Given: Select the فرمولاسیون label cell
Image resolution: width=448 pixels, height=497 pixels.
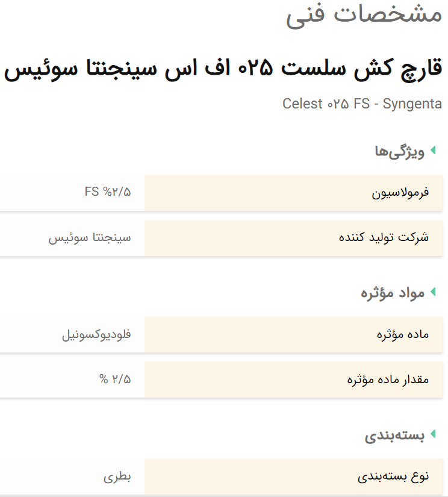Looking at the screenshot, I should coord(293,193).
